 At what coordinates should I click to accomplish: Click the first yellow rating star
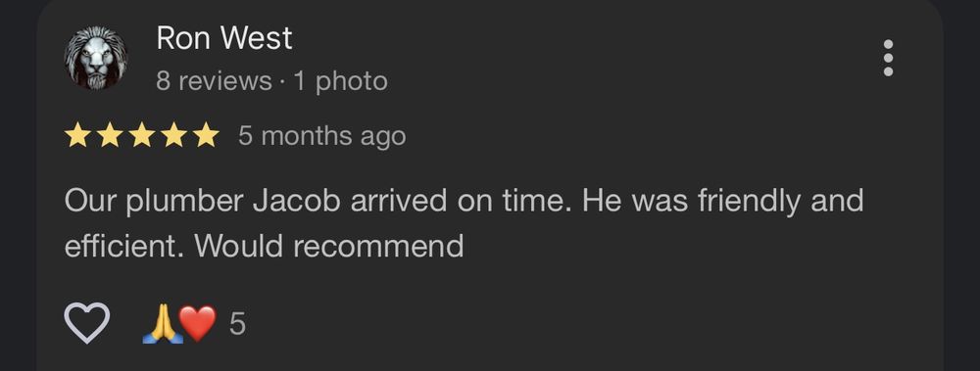[77, 135]
